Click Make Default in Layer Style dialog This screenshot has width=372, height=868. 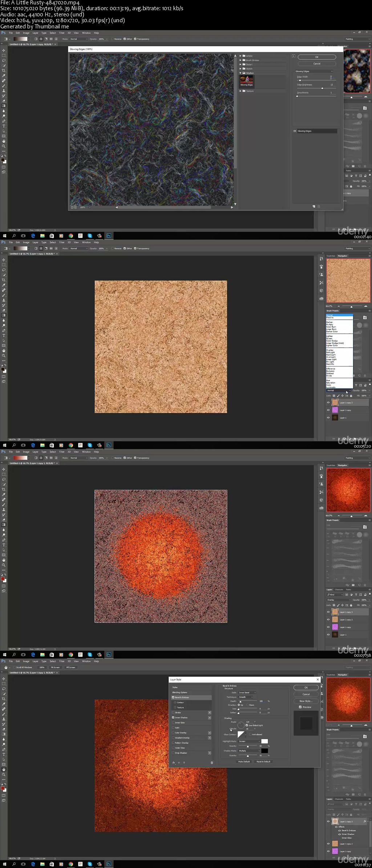pos(244,761)
